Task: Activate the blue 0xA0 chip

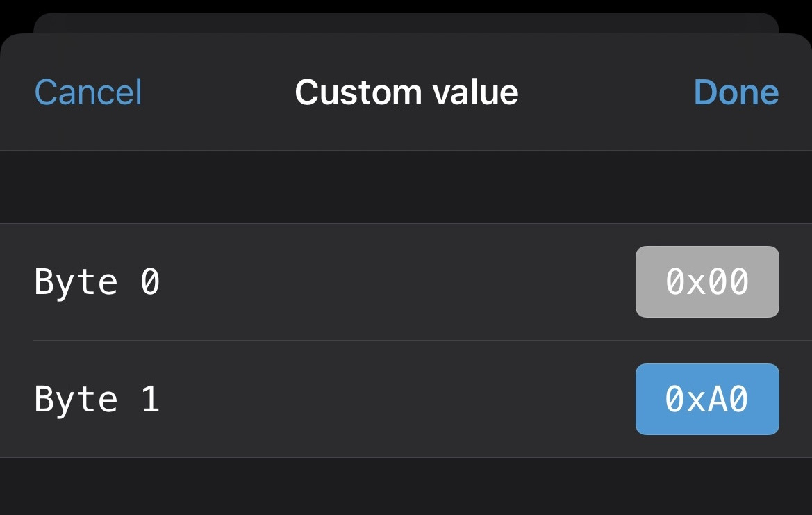Action: 707,399
